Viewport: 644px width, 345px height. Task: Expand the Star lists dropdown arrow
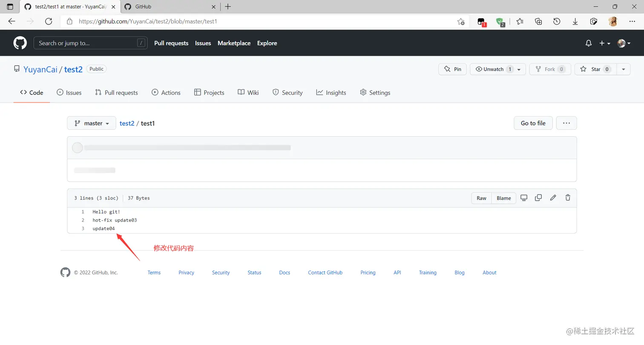[x=624, y=69]
